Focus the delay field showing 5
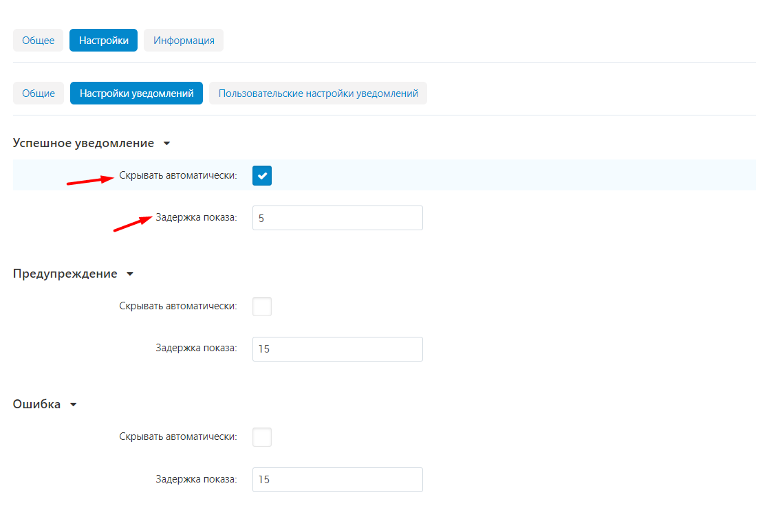The image size is (767, 532). (x=338, y=218)
